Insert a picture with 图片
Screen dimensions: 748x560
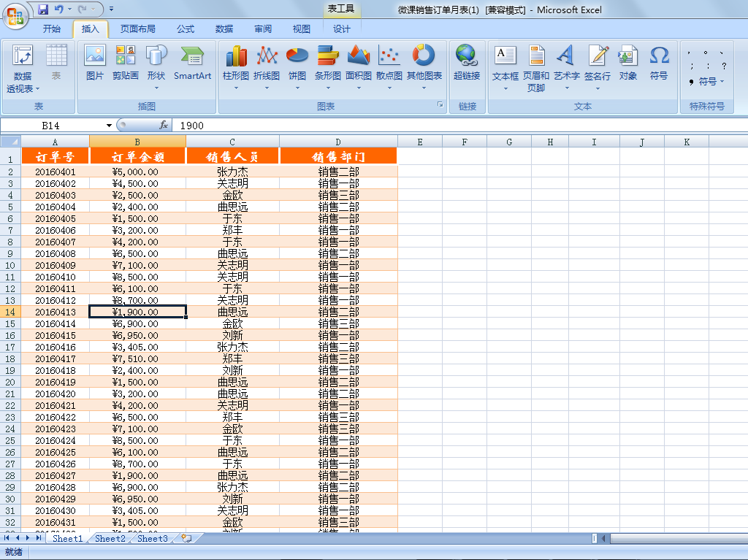94,62
